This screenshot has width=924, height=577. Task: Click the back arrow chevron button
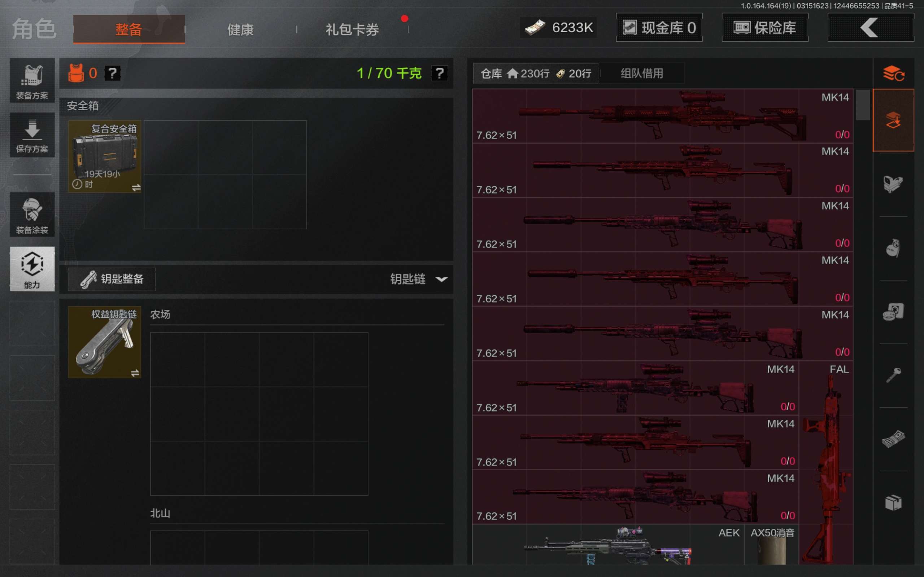tap(870, 28)
